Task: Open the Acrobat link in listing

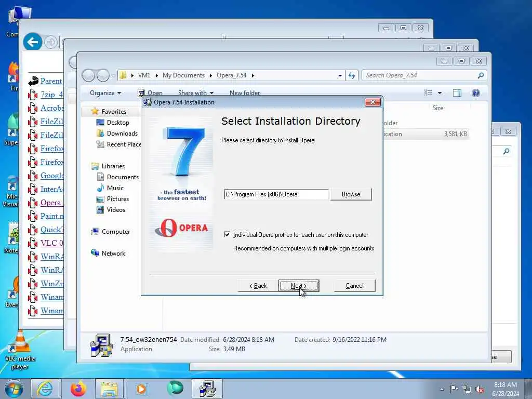Action: pos(51,108)
